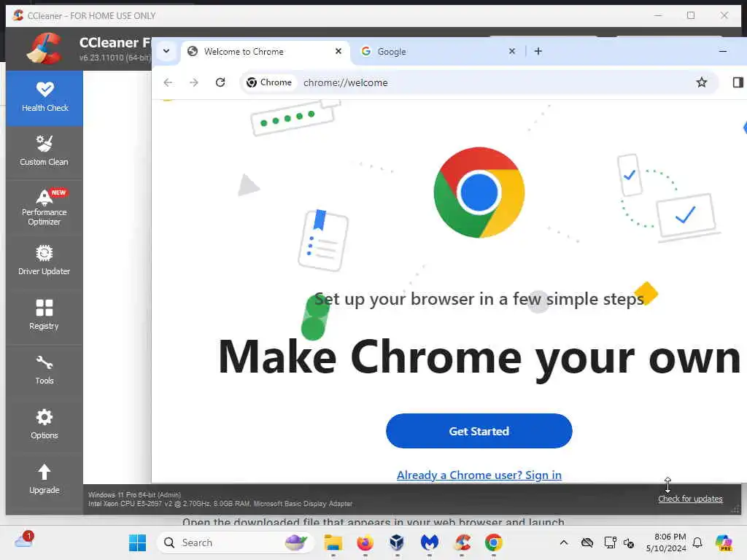Open Options in CCleaner sidebar
This screenshot has width=747, height=560.
pyautogui.click(x=44, y=424)
